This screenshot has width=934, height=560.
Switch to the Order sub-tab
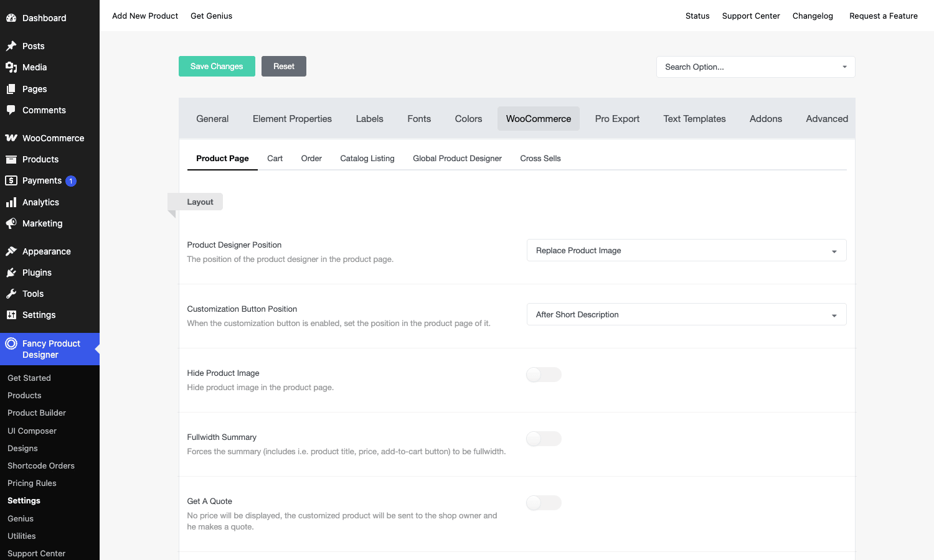(311, 159)
